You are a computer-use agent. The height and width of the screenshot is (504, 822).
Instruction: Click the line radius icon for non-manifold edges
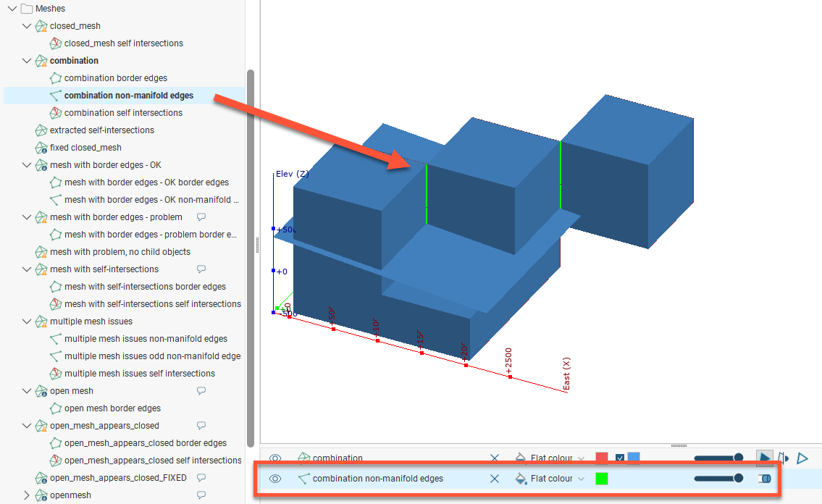coord(764,479)
